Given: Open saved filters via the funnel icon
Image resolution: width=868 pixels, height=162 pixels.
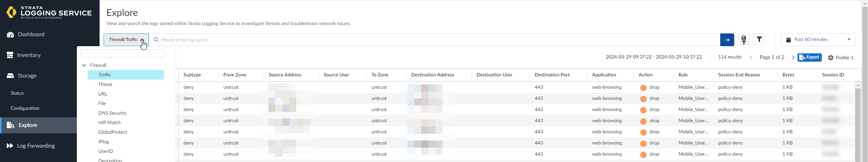Looking at the screenshot, I should [759, 39].
